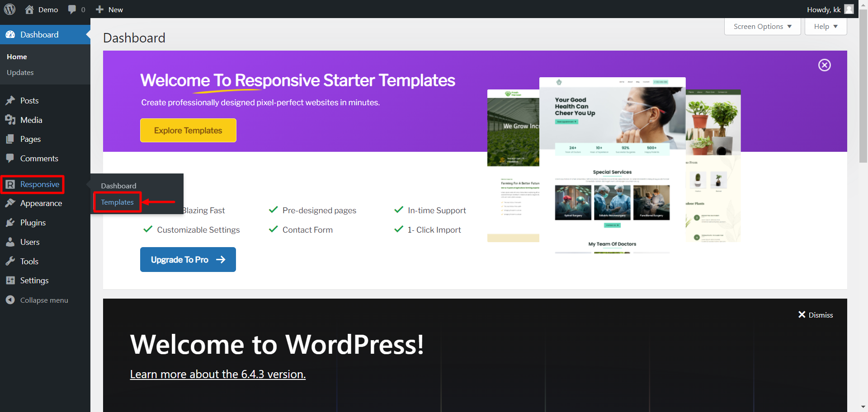Click the scrollbar down arrow
The width and height of the screenshot is (868, 412).
tap(863, 407)
